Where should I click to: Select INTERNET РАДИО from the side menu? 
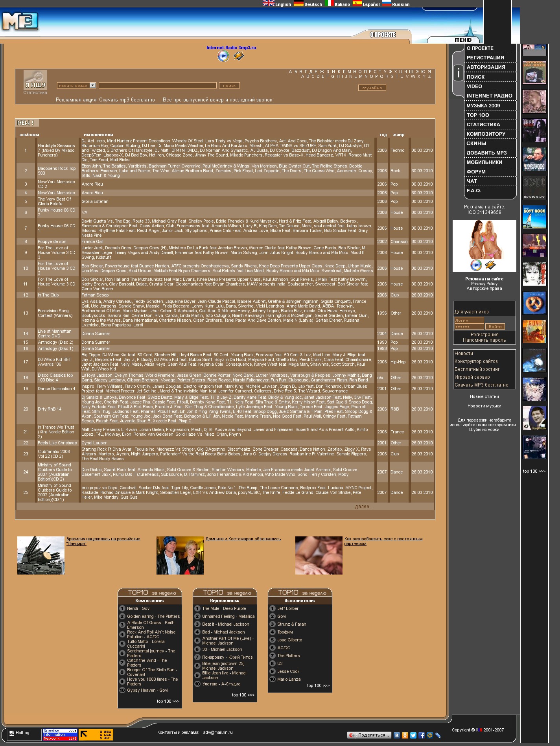[x=489, y=96]
